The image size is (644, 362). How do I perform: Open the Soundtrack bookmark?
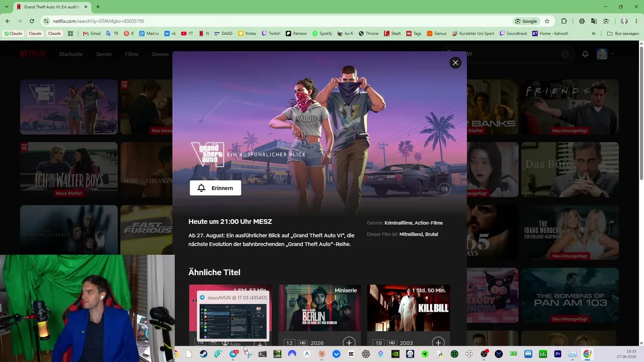pos(513,33)
